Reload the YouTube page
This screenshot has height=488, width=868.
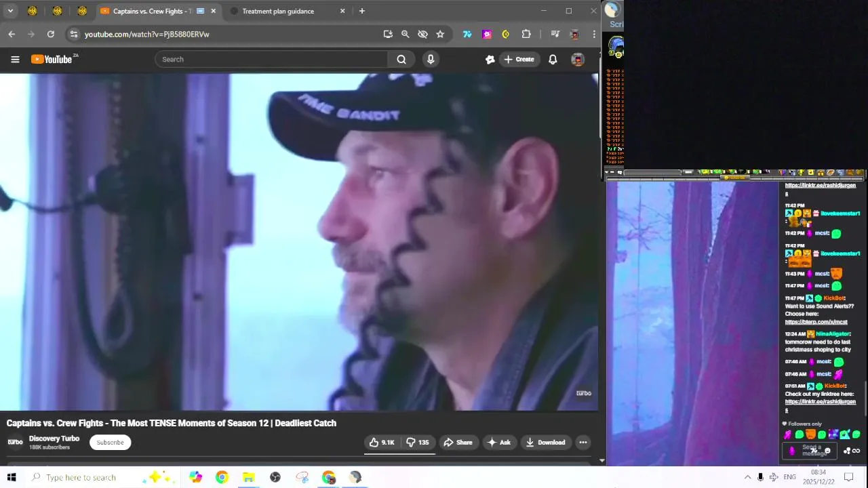point(50,34)
